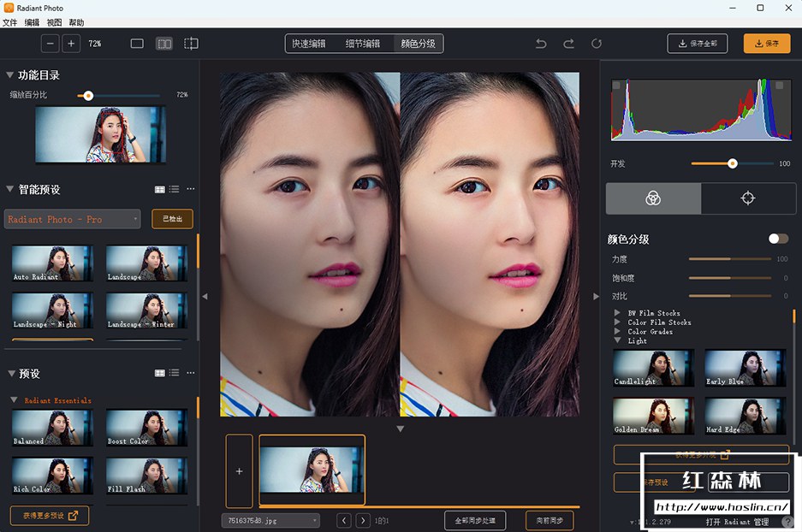Switch smart presets to list view
Screen dimensions: 802x532
pyautogui.click(x=174, y=189)
